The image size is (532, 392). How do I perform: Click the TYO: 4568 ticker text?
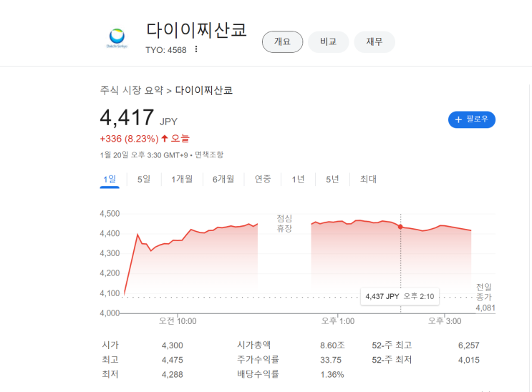coord(166,50)
